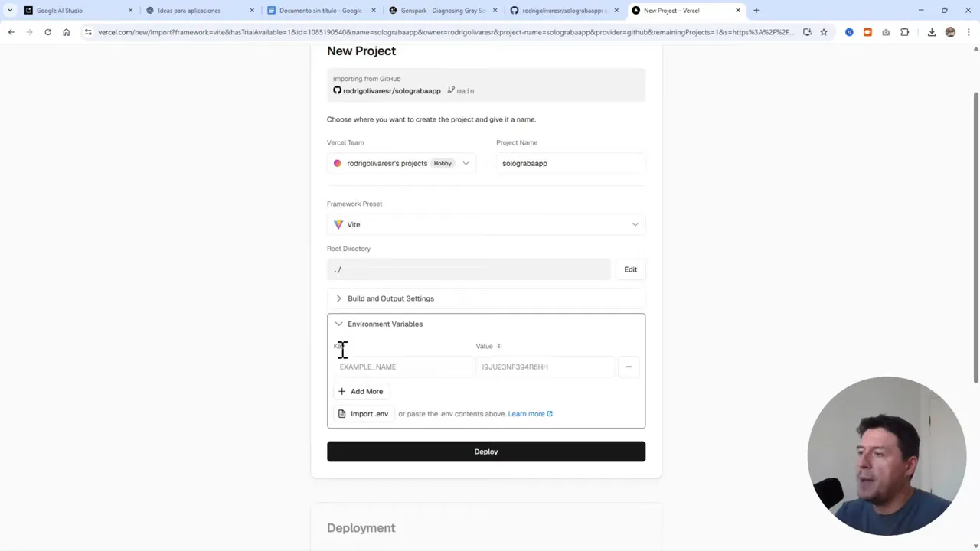Click the info icon next to Value

click(x=498, y=346)
